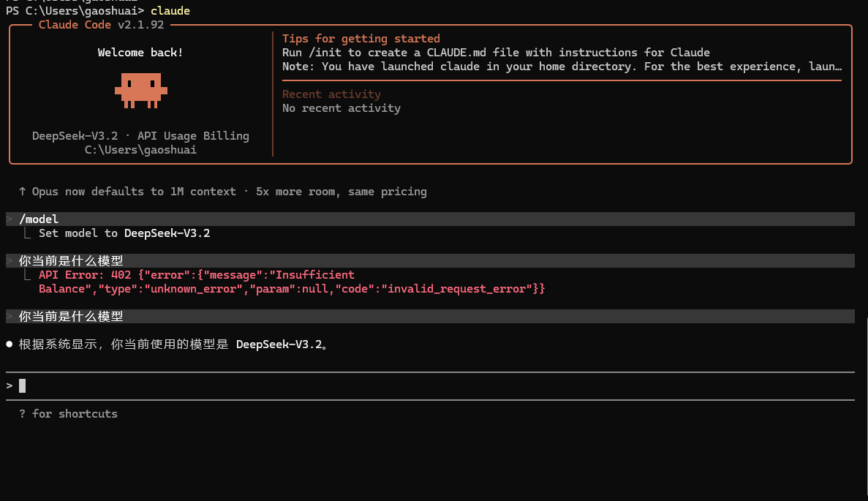Click the first '你当前是什么模型' prompt line
Screen dimensions: 868x501
(x=430, y=261)
